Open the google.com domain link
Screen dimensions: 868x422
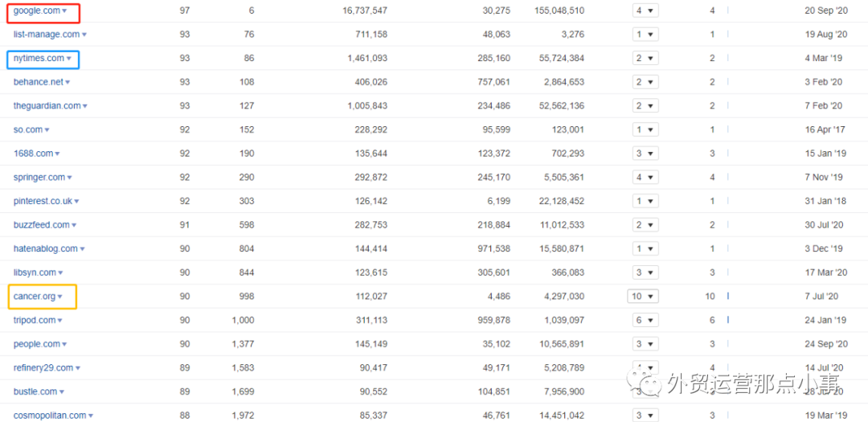pyautogui.click(x=36, y=10)
